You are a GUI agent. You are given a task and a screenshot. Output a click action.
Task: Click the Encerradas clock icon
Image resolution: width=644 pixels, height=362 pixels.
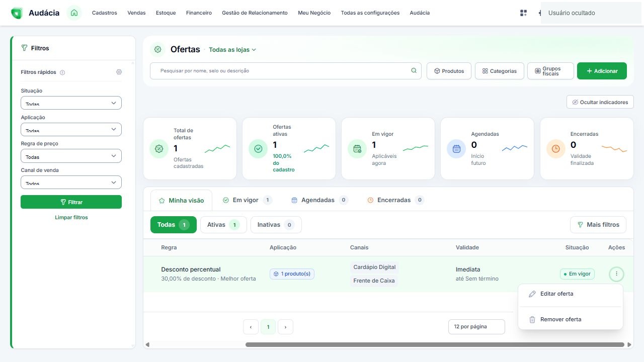(556, 148)
